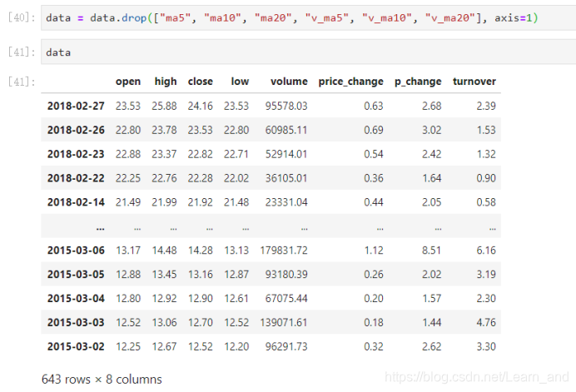The image size is (576, 392).
Task: Click volume value 95578.03
Action: click(x=286, y=107)
